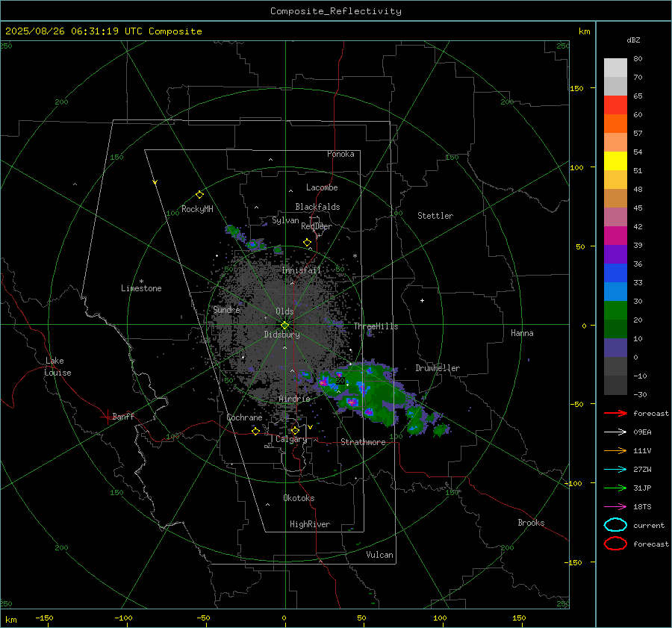Select the purple 36-39 dBZ color swatch
Screen dimensions: 672x628
point(615,254)
